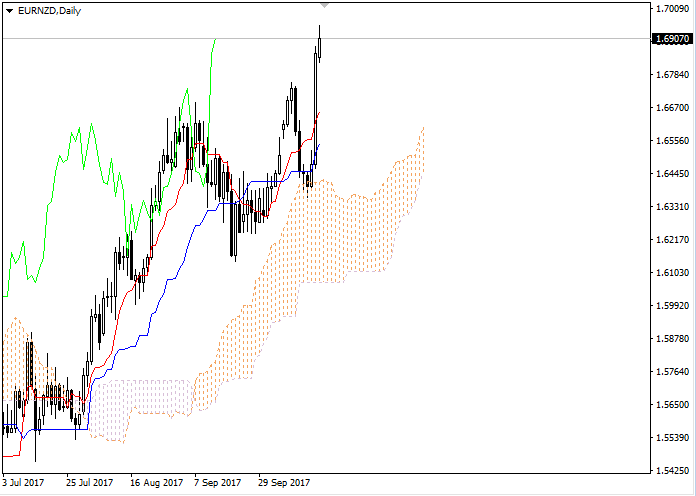Image resolution: width=696 pixels, height=496 pixels.
Task: Click price scale value 1.57640
Action: pos(672,372)
